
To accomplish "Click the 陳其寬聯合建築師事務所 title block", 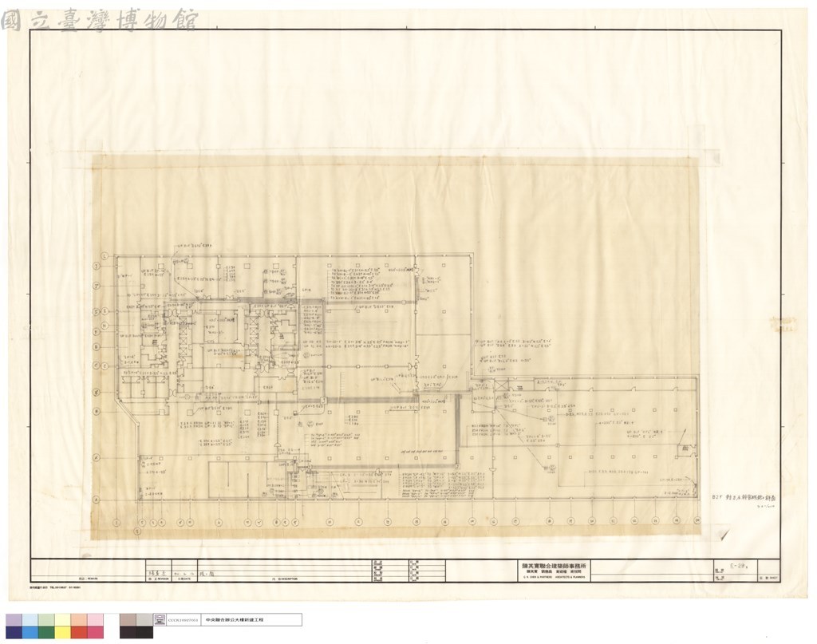I will [555, 571].
